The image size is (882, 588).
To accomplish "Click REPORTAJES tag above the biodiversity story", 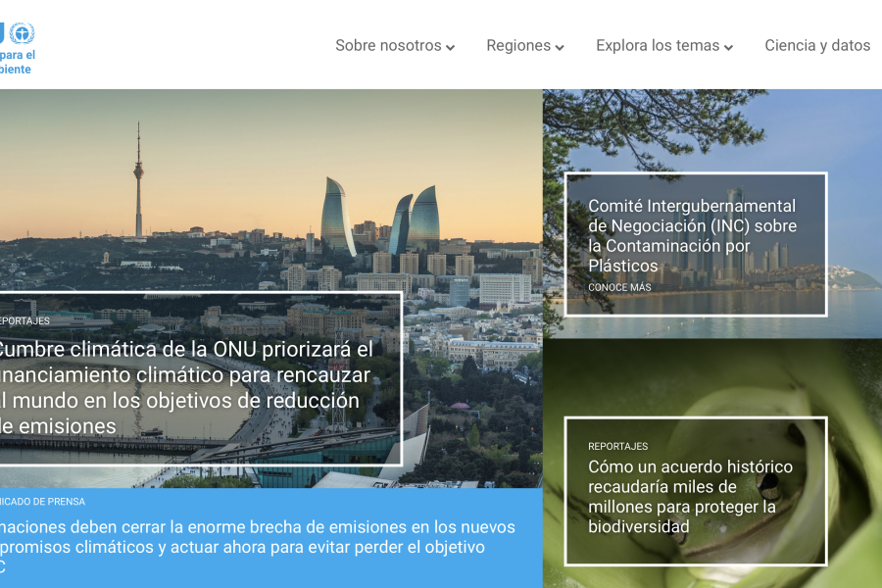I will [x=617, y=446].
